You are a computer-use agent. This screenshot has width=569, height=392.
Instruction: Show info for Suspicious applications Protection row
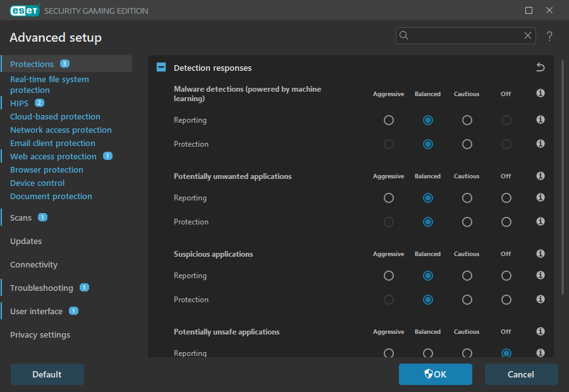pyautogui.click(x=541, y=298)
